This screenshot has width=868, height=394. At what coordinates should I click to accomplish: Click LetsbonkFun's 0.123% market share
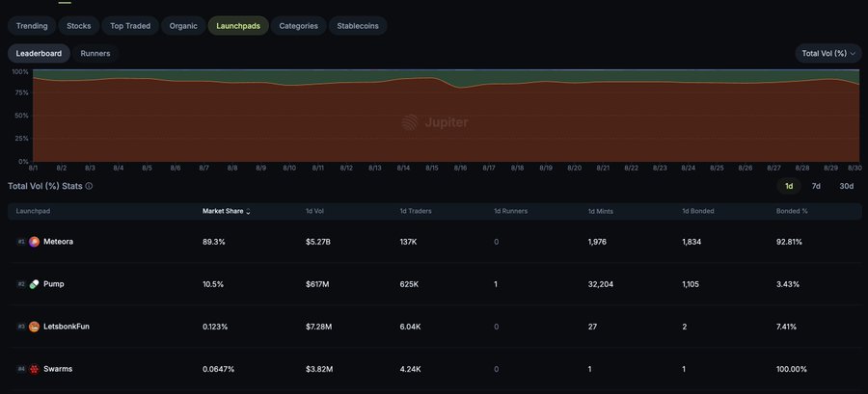click(215, 327)
